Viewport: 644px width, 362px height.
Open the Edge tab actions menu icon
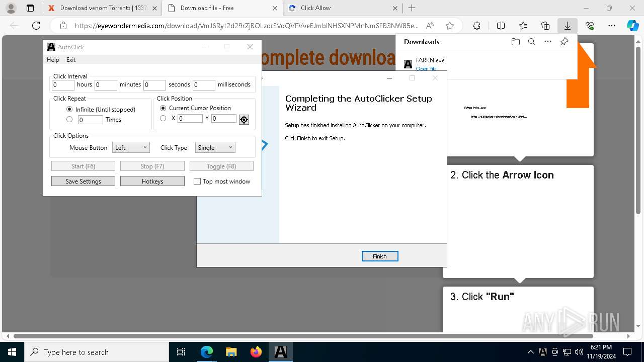30,8
